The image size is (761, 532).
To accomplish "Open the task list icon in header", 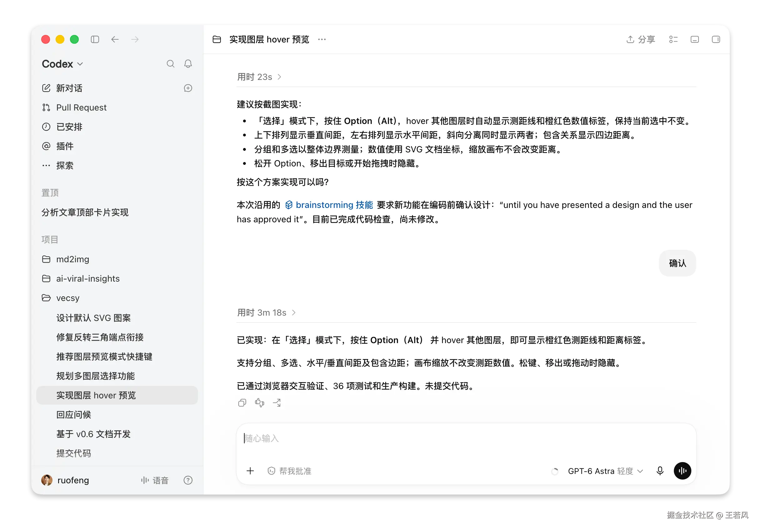I will pyautogui.click(x=673, y=39).
